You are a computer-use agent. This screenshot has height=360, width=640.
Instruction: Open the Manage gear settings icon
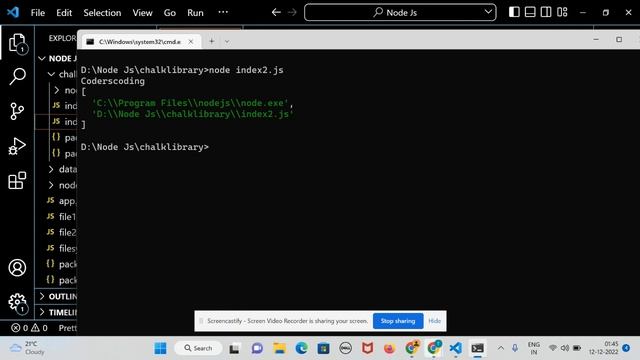point(17,302)
